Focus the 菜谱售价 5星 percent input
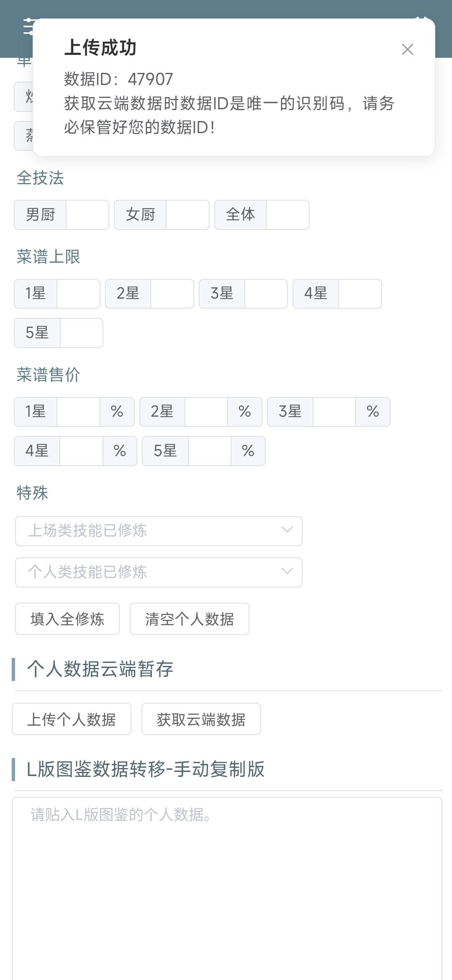Viewport: 452px width, 980px height. point(210,451)
